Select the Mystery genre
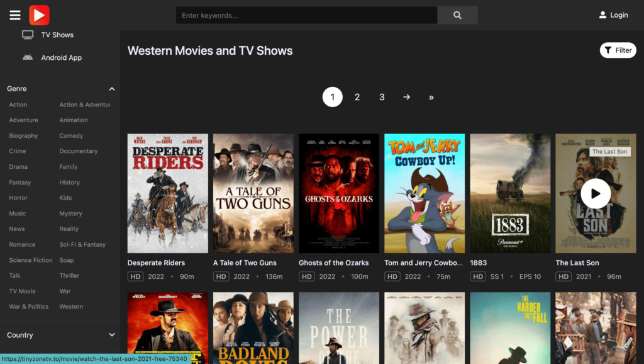The height and width of the screenshot is (364, 644). 70,213
